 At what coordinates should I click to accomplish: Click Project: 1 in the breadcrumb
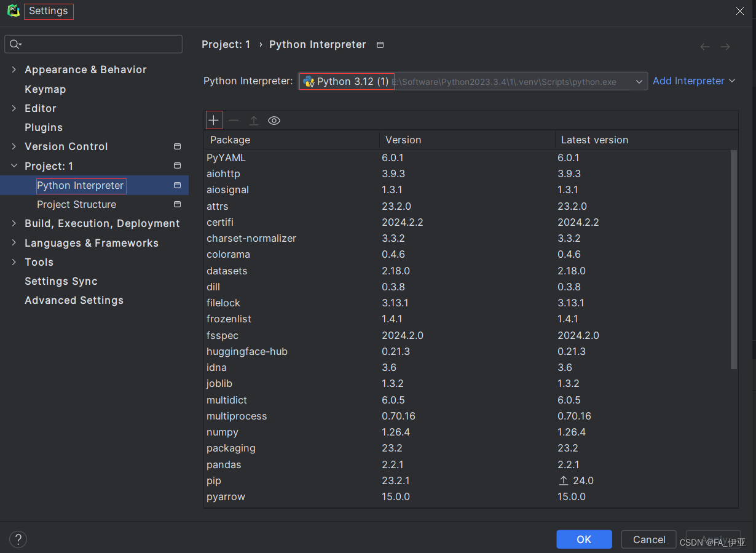226,45
